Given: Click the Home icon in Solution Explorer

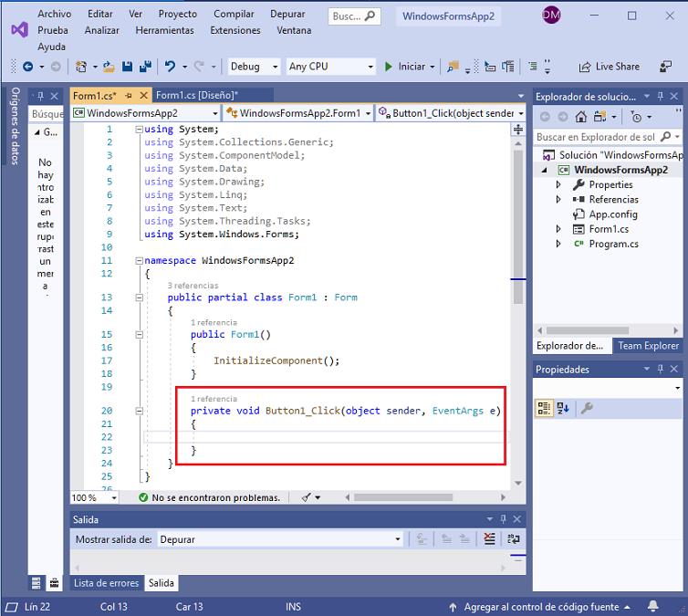Looking at the screenshot, I should click(581, 117).
